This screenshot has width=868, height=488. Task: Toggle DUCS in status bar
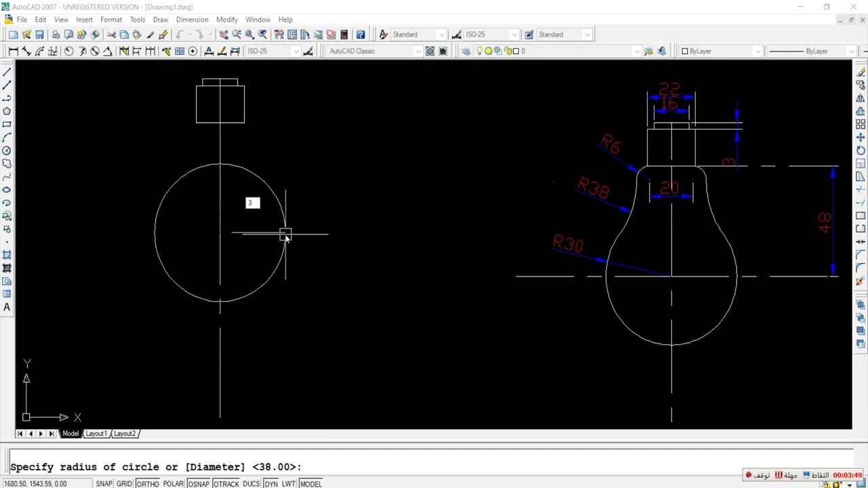(251, 484)
